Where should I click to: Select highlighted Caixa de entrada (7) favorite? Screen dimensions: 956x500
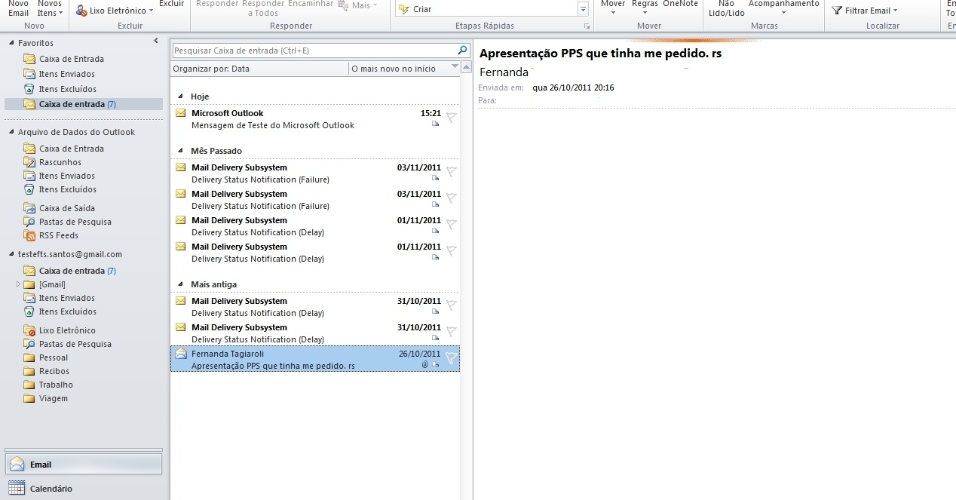coord(84,104)
